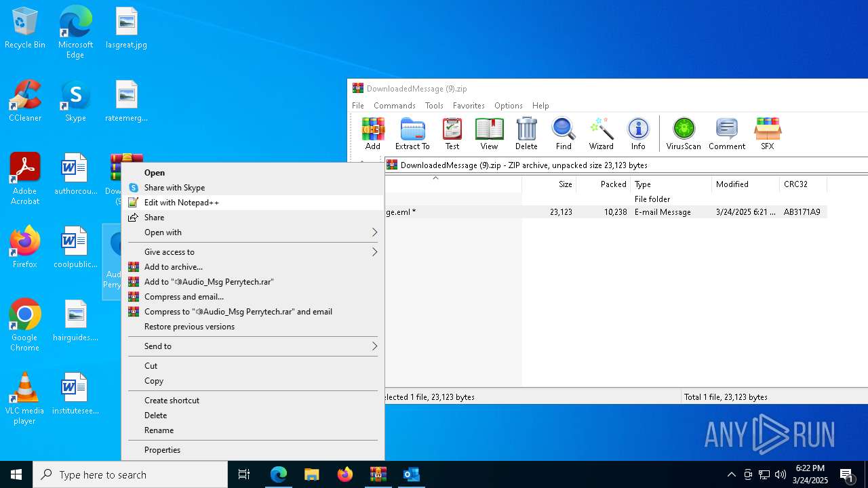This screenshot has height=488, width=868.
Task: Choose Cut in the context menu
Action: (253, 366)
